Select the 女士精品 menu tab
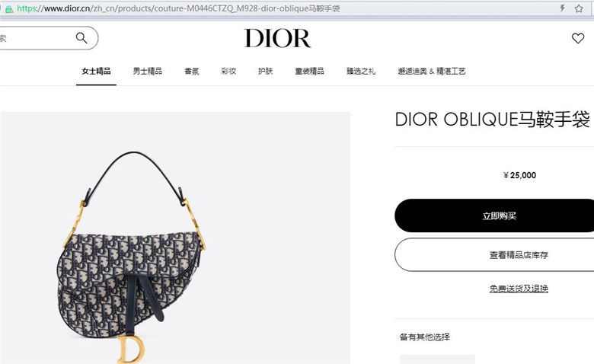The height and width of the screenshot is (364, 594). coord(96,72)
